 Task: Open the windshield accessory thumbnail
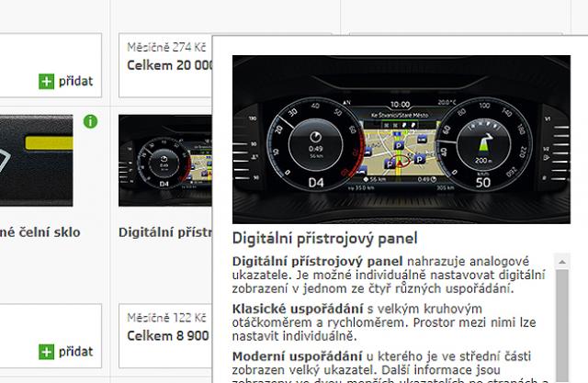37,161
